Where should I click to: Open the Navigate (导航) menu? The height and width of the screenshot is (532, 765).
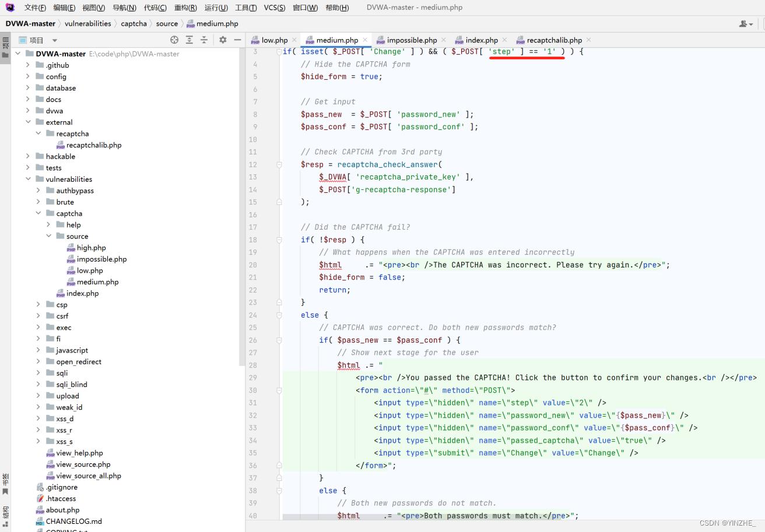point(124,8)
